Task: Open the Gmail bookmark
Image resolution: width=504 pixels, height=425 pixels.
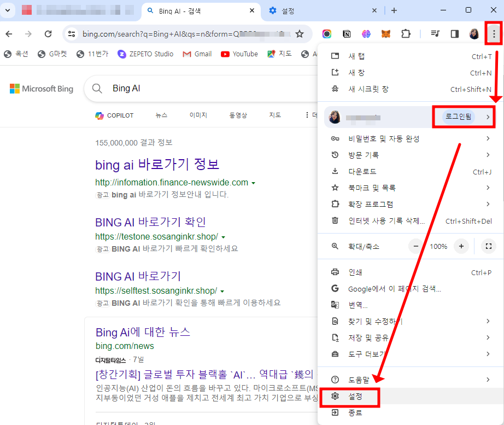Action: tap(197, 54)
